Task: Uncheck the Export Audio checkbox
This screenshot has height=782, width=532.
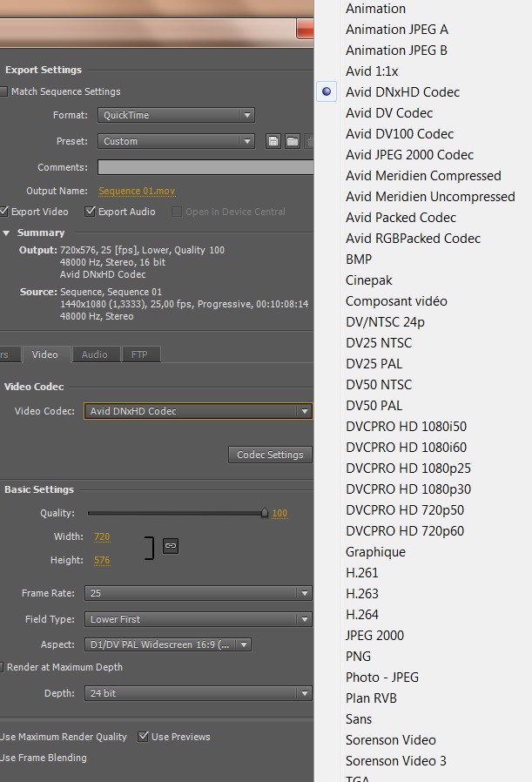Action: [x=90, y=212]
